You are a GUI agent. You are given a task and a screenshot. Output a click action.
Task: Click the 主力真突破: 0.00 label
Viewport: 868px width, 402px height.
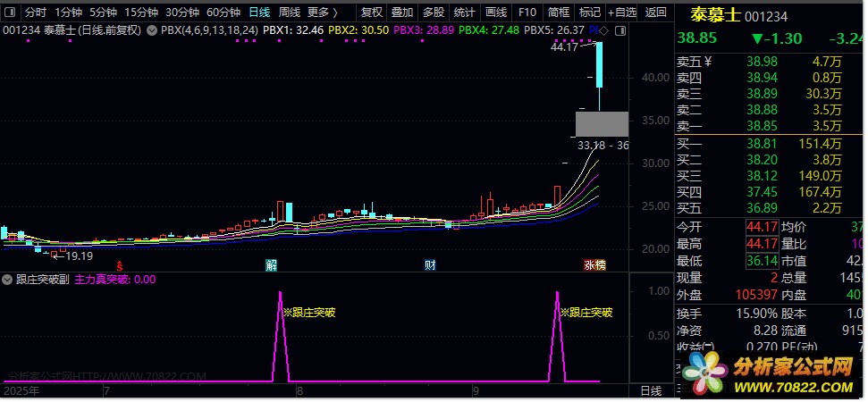pyautogui.click(x=115, y=280)
